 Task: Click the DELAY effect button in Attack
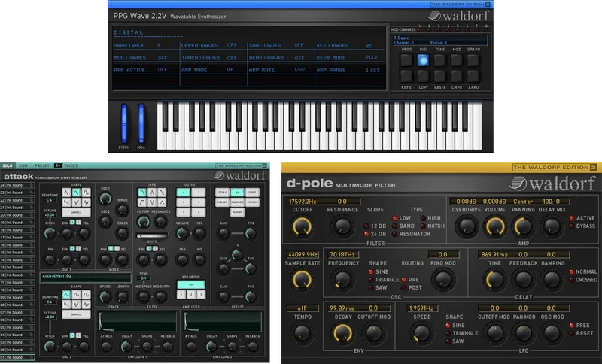pyautogui.click(x=222, y=193)
